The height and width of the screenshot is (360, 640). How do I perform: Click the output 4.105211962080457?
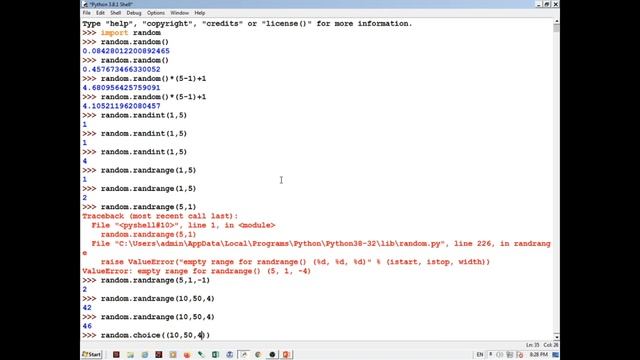121,106
